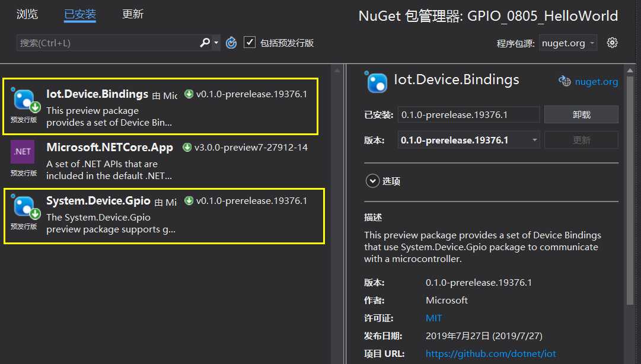
Task: Click the Microsoft.NETCore.App .NET icon
Action: click(x=23, y=152)
